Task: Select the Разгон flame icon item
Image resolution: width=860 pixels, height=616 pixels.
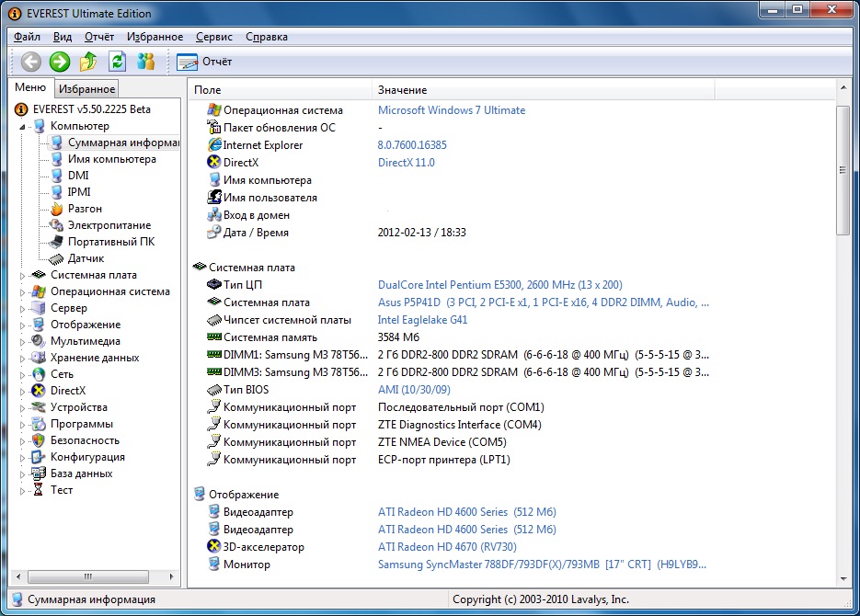Action: pyautogui.click(x=85, y=209)
